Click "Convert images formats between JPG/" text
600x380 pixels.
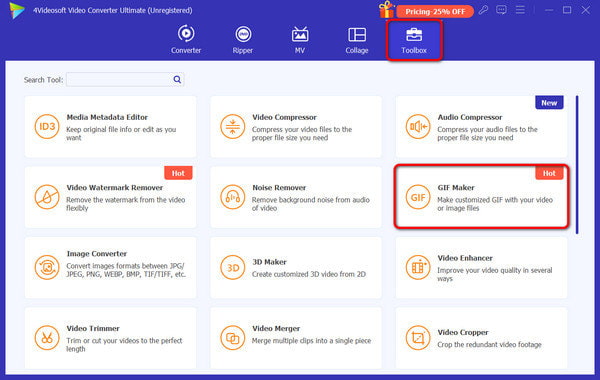(126, 266)
